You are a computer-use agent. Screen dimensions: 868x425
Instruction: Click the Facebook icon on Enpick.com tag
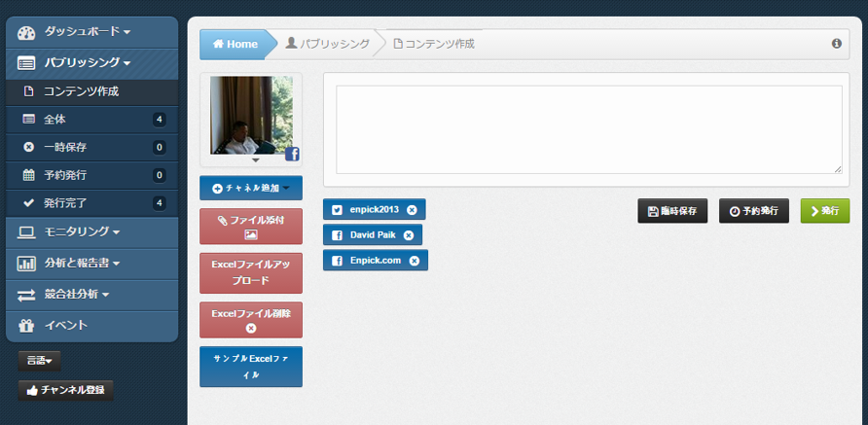coord(337,261)
